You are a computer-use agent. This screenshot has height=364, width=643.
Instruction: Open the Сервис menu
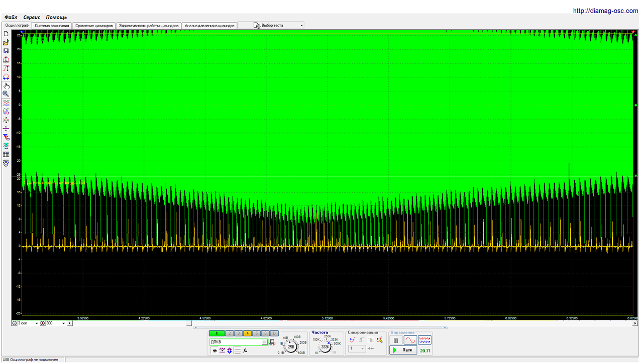[x=32, y=17]
